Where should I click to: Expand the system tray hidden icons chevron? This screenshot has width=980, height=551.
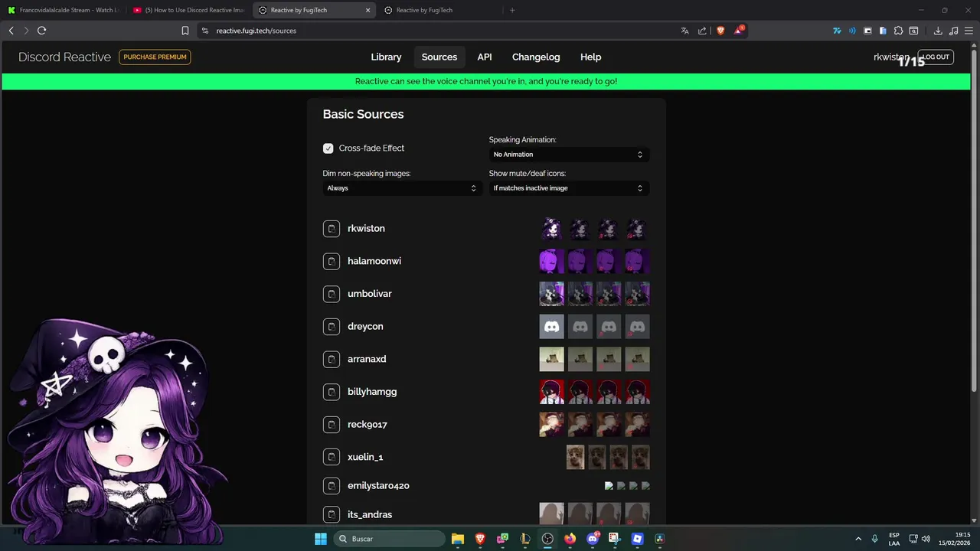pos(858,539)
